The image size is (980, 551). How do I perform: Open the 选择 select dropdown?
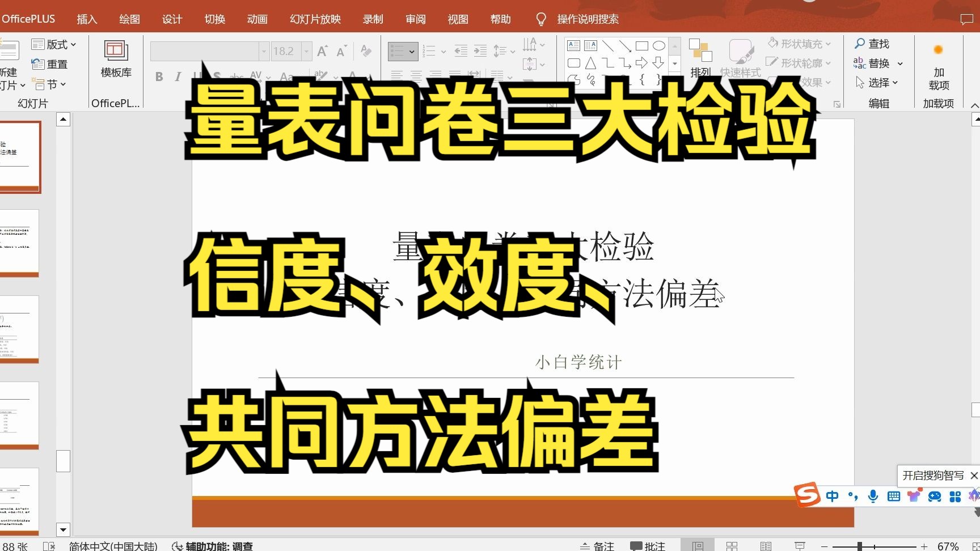(x=877, y=83)
